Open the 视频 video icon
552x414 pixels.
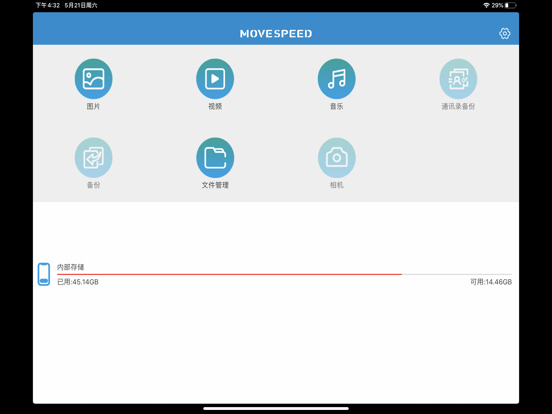[215, 79]
